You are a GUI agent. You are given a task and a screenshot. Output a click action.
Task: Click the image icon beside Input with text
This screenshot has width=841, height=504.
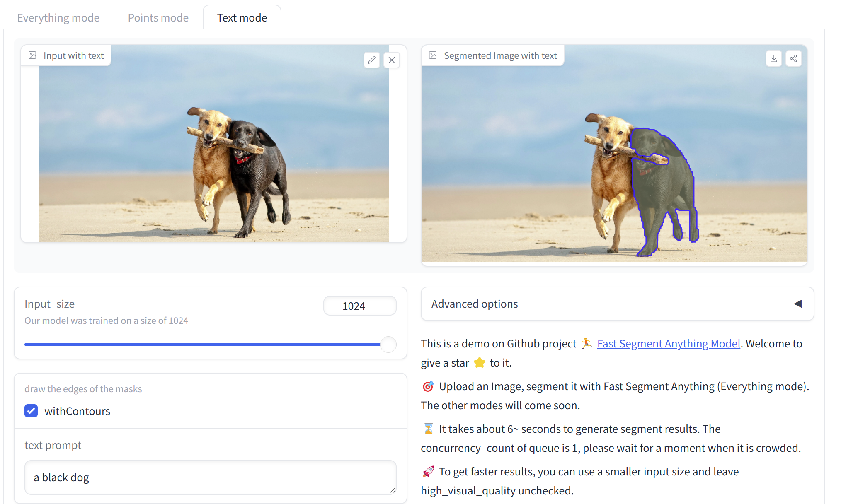coord(32,55)
